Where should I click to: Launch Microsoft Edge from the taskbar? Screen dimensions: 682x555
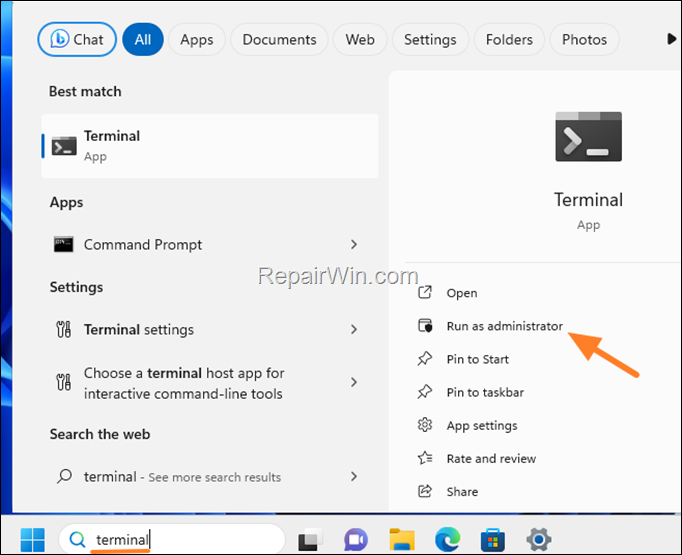click(x=448, y=539)
